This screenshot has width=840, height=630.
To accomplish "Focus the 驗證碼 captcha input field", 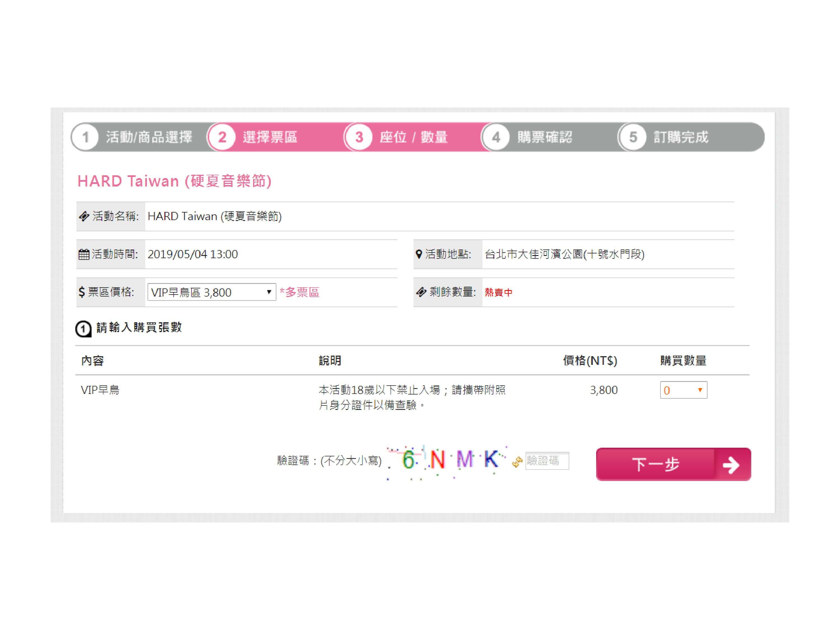I will (547, 461).
